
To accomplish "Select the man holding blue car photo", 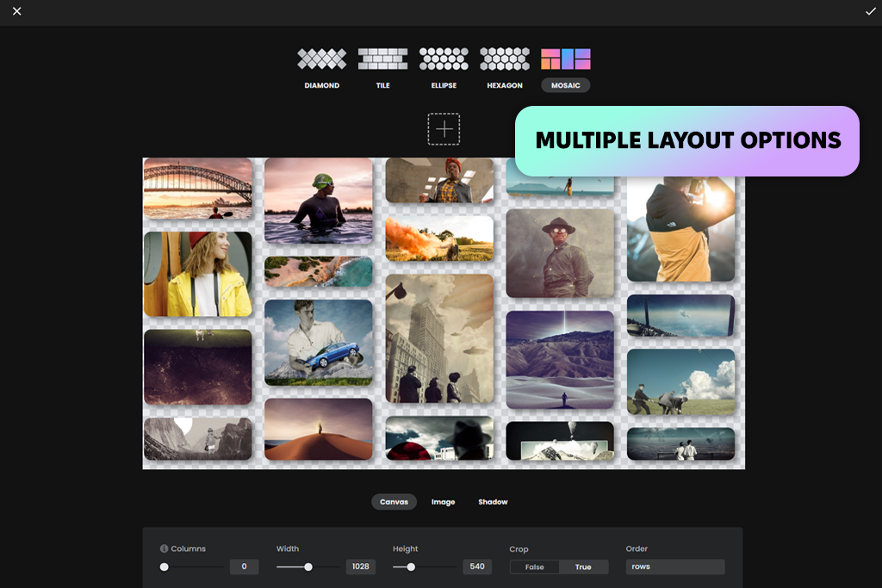I will coord(319,343).
